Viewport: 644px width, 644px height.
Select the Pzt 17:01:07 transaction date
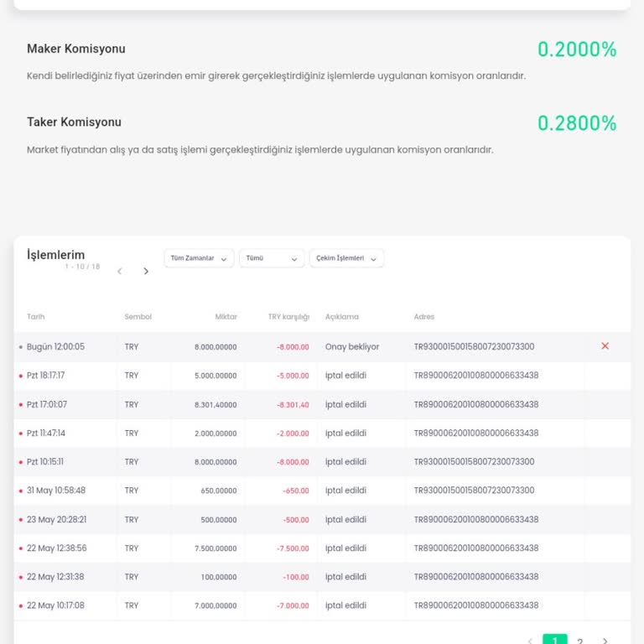[47, 404]
